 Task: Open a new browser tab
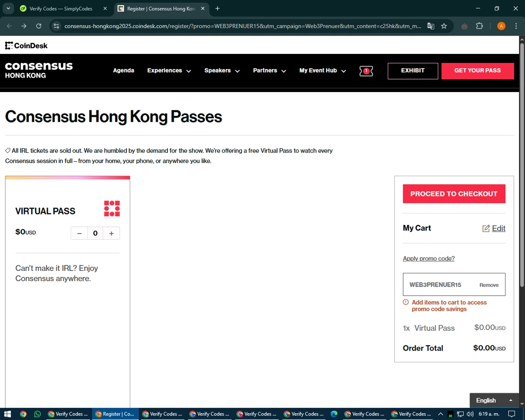pyautogui.click(x=217, y=8)
